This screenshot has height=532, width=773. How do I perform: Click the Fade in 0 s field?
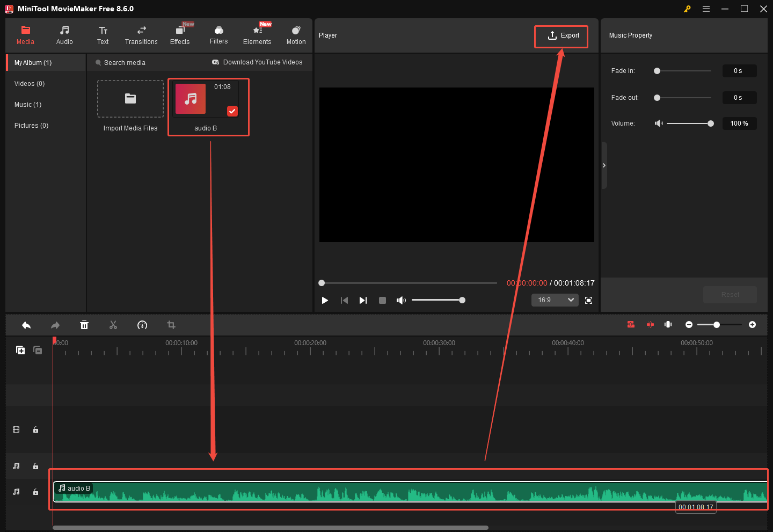pyautogui.click(x=739, y=71)
